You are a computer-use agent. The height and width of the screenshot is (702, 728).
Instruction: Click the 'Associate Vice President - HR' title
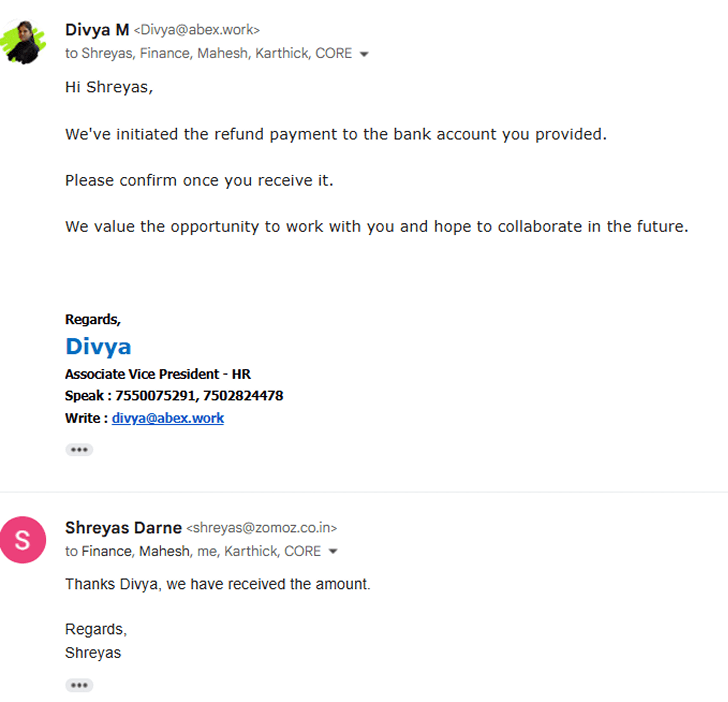pyautogui.click(x=158, y=374)
